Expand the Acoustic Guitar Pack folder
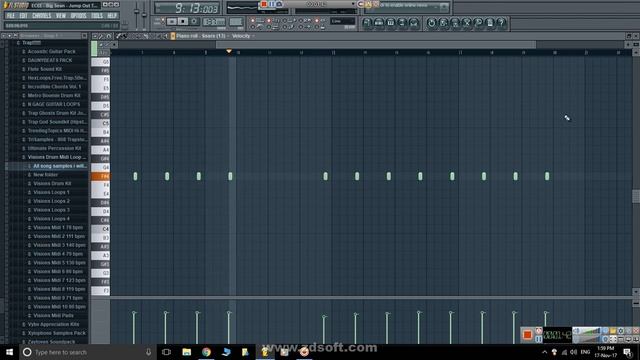This screenshot has width=640, height=360. pyautogui.click(x=51, y=51)
